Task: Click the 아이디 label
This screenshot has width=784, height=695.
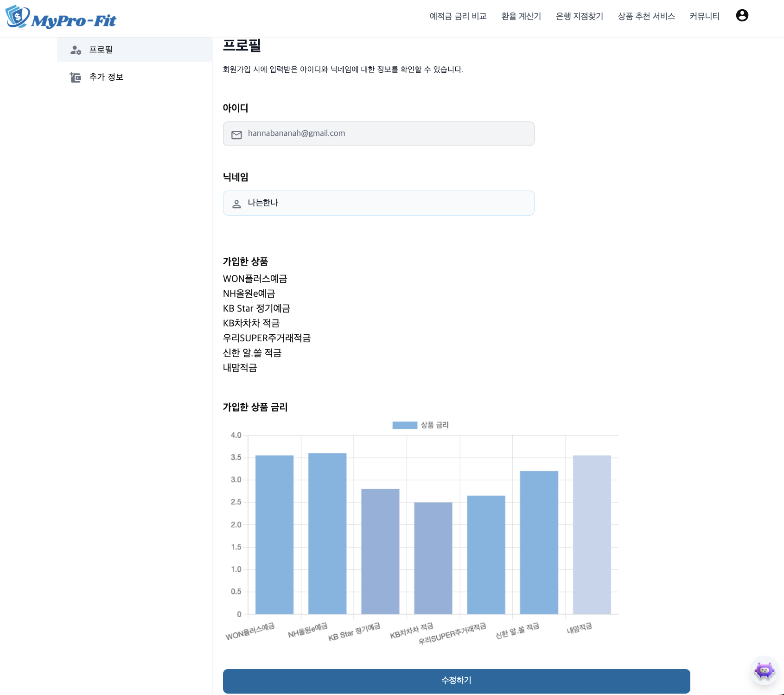Action: (236, 108)
